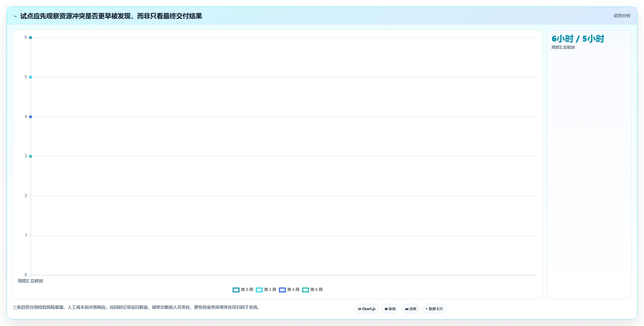Click the y-axis tick label 2
This screenshot has height=326, width=644.
26,195
